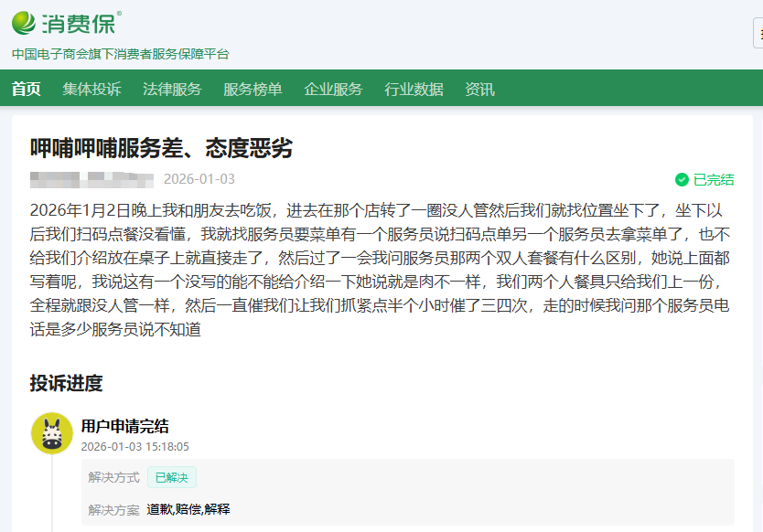Click the partially visible top-right search box
Image resolution: width=763 pixels, height=532 pixels.
coord(758,33)
